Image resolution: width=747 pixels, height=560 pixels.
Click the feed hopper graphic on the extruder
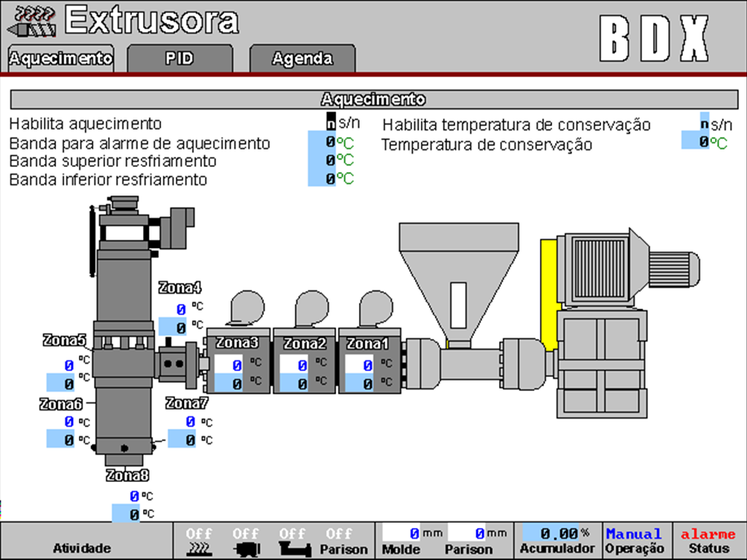(457, 284)
